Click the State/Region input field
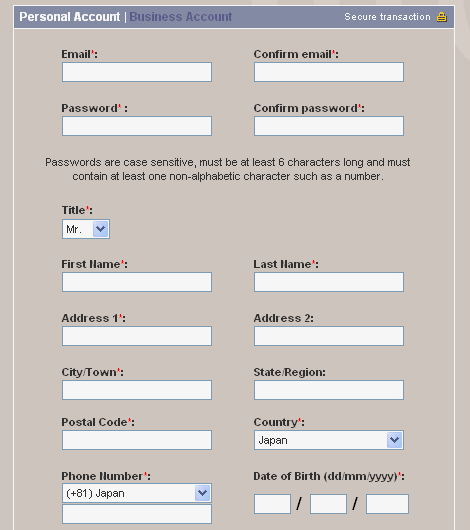470x530 pixels. tap(329, 390)
